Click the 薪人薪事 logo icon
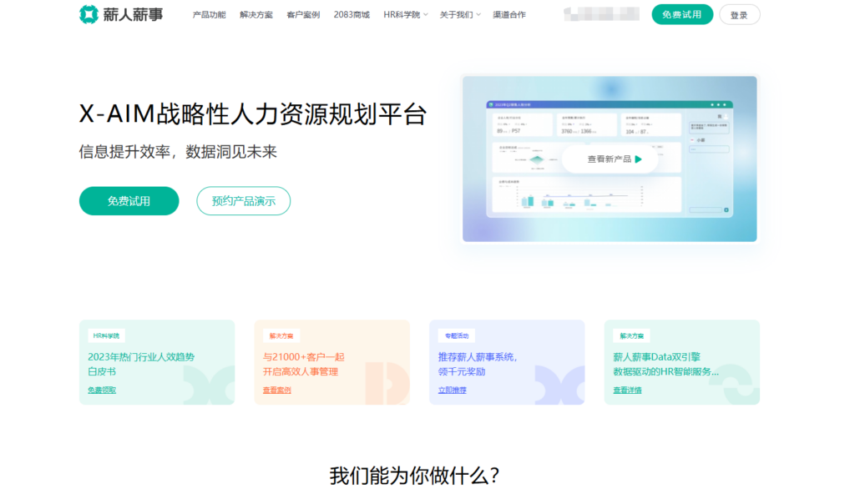 click(87, 14)
